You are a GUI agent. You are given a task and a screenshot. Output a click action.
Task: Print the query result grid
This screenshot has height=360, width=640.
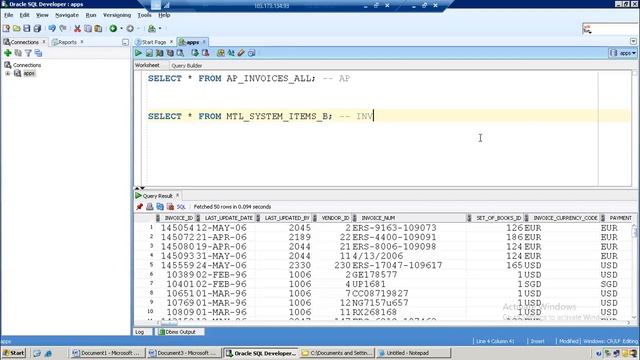150,207
